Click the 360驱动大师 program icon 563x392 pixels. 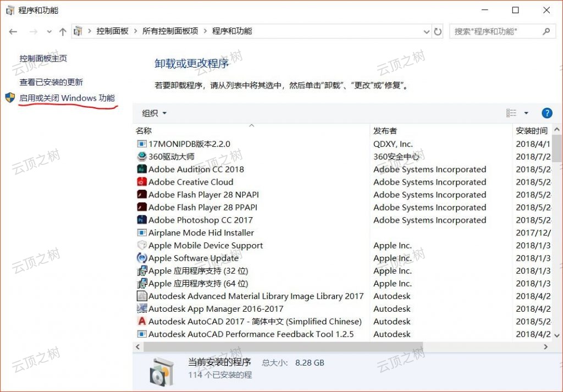pos(141,157)
